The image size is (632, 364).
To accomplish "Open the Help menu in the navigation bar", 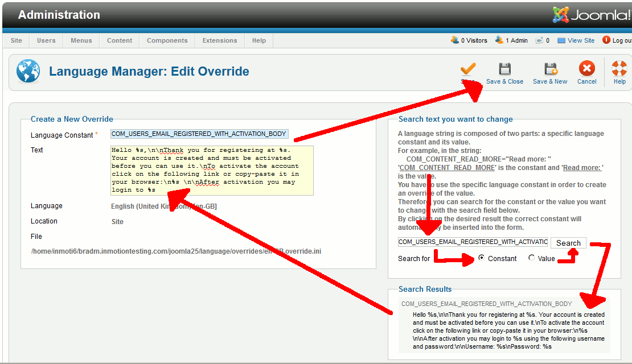I will pyautogui.click(x=259, y=41).
